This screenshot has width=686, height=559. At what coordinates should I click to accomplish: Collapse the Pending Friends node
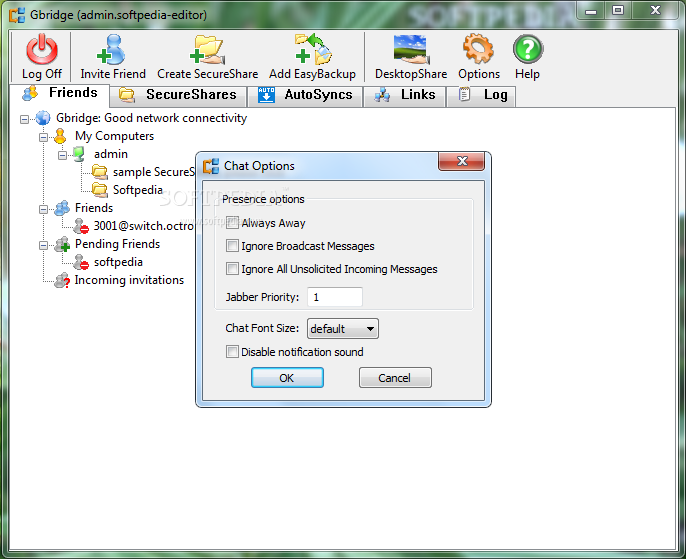pyautogui.click(x=43, y=245)
